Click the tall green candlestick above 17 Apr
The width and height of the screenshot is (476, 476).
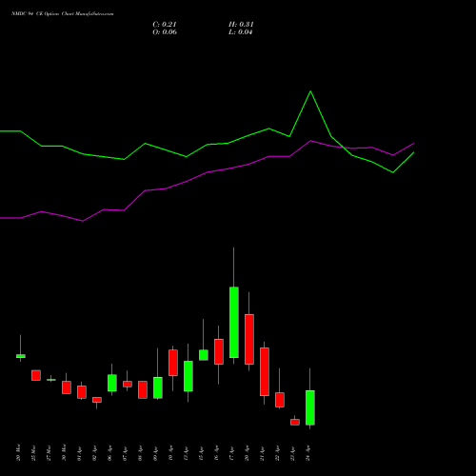[234, 322]
